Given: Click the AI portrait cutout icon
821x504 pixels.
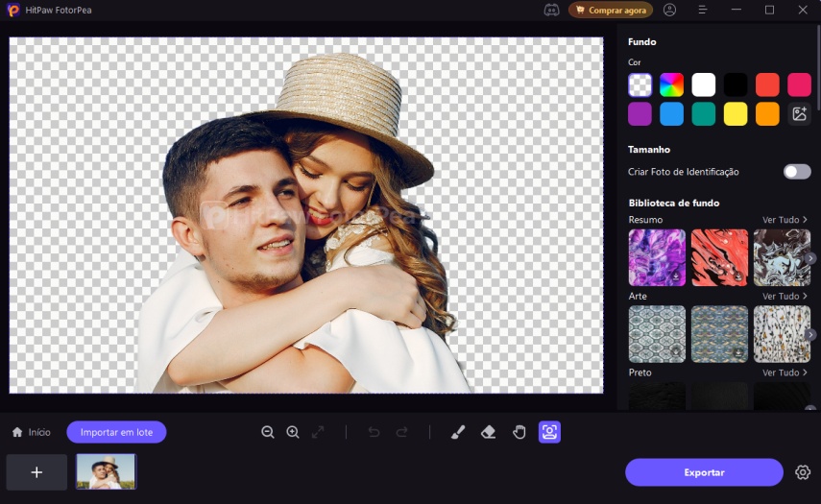Looking at the screenshot, I should [549, 432].
